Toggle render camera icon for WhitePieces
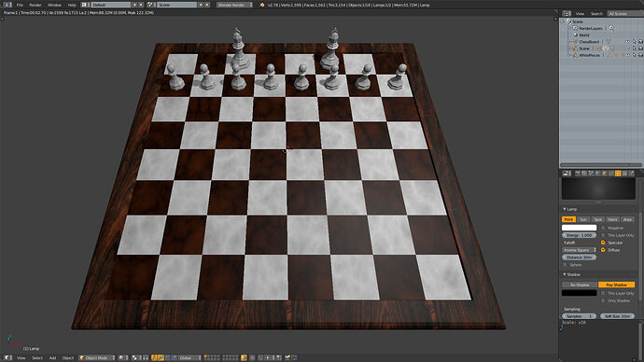 pyautogui.click(x=640, y=55)
